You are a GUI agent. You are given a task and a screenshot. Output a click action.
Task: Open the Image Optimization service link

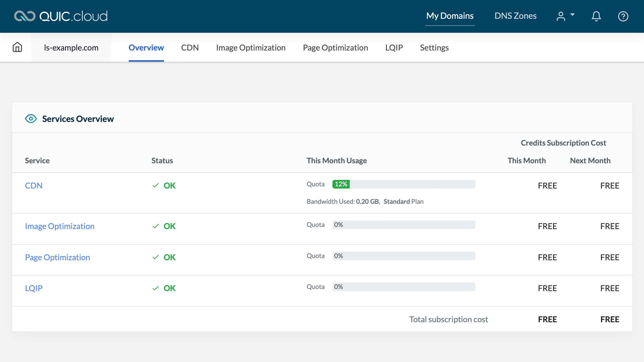[x=60, y=226]
